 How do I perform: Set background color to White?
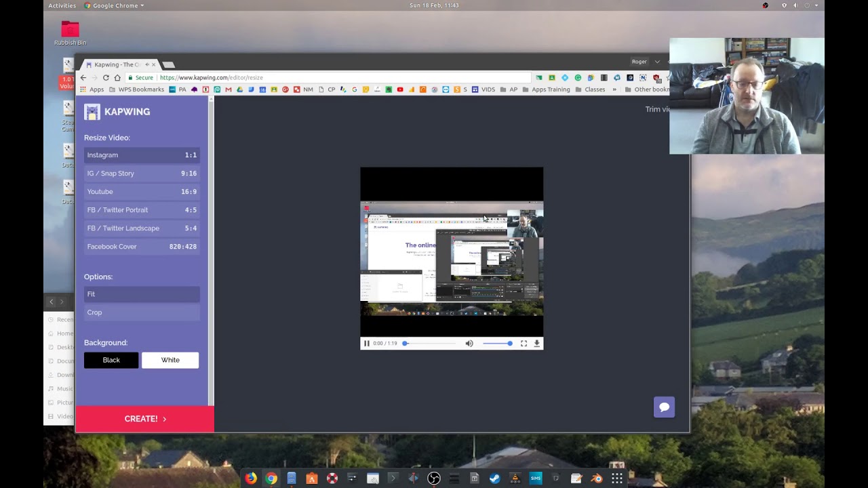point(170,360)
